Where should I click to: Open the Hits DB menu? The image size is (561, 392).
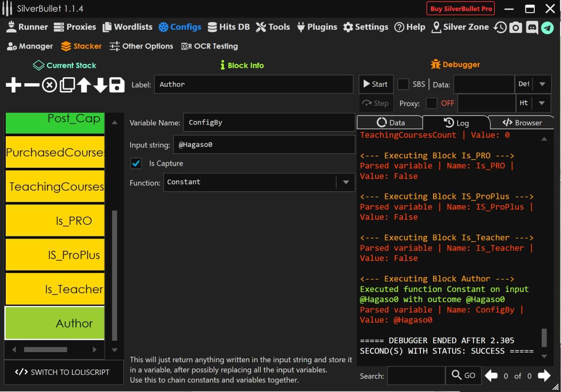[x=228, y=27]
